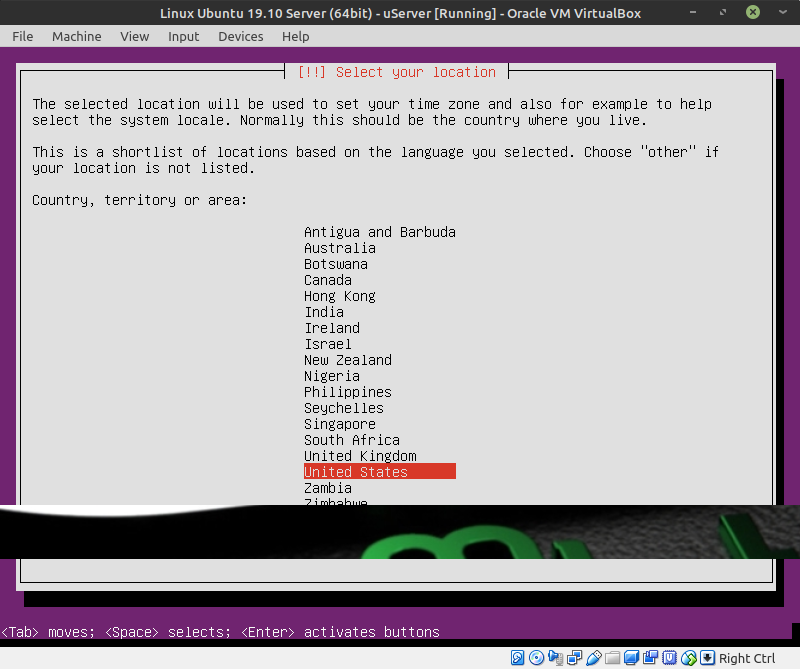Click the optical drive status icon
Screen dimensions: 800x669
(x=536, y=658)
